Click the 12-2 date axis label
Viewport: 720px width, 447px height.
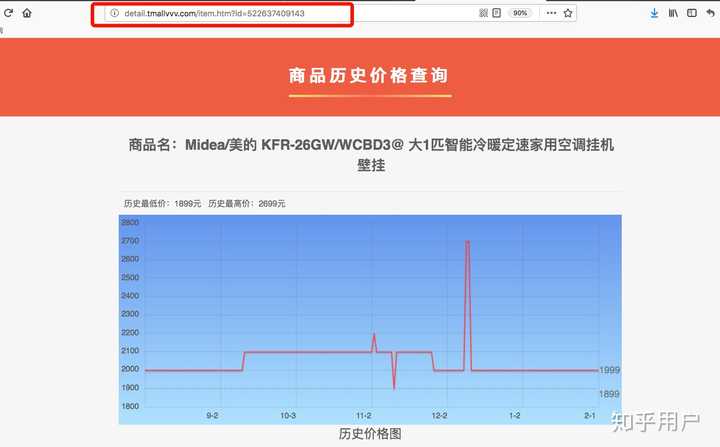[439, 415]
